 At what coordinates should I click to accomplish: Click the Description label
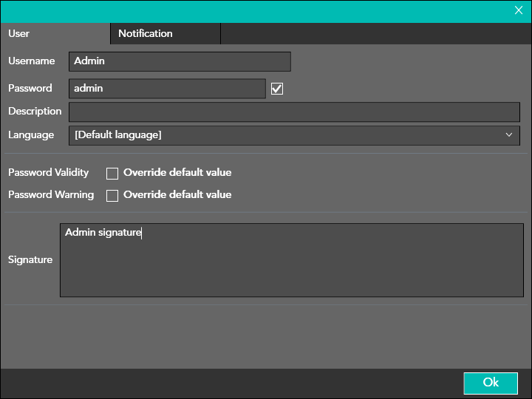(35, 112)
